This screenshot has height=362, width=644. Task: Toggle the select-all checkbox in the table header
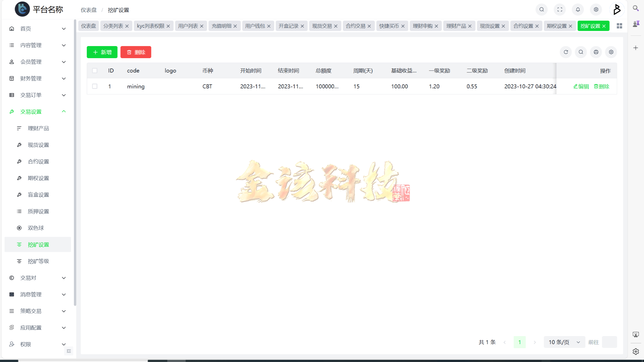[x=95, y=71]
